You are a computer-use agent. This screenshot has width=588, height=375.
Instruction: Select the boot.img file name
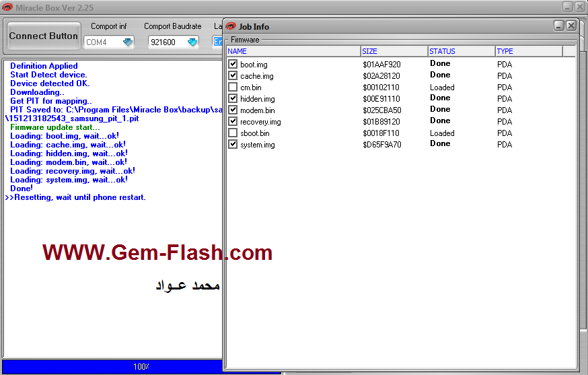(254, 65)
